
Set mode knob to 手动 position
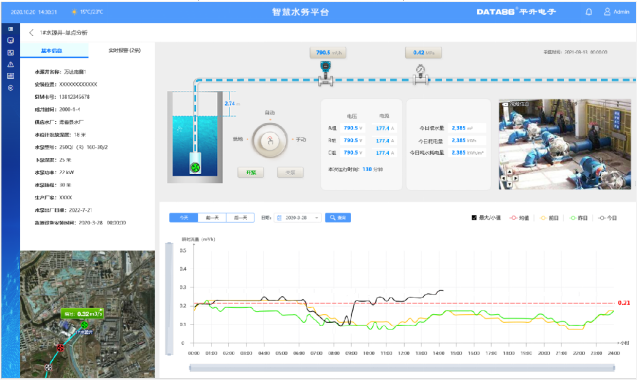tap(301, 140)
